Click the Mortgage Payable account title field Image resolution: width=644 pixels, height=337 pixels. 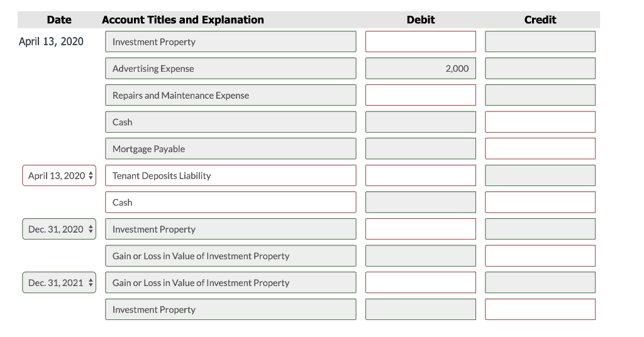tap(230, 148)
